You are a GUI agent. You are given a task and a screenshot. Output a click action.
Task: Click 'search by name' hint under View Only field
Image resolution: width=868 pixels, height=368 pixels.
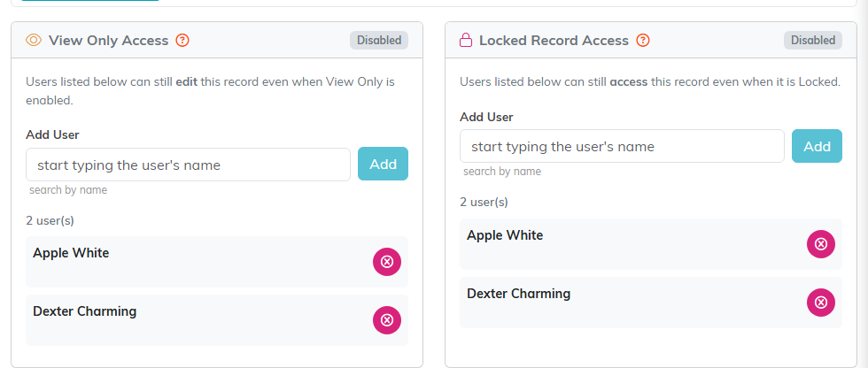click(x=68, y=190)
